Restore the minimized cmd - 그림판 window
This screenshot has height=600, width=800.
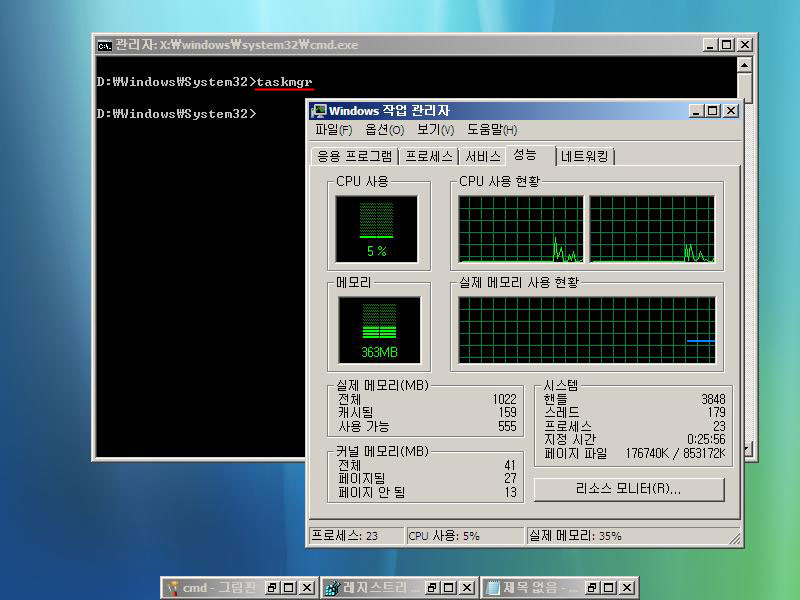[x=272, y=588]
